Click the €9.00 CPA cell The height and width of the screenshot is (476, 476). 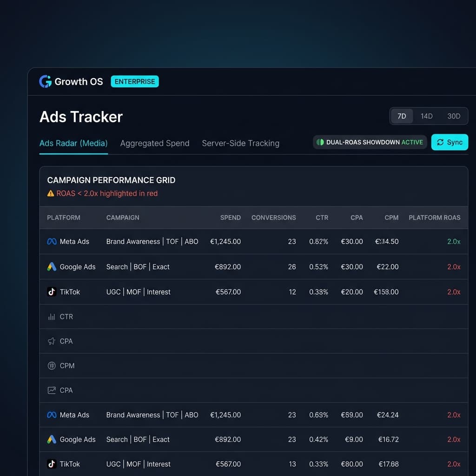click(354, 439)
